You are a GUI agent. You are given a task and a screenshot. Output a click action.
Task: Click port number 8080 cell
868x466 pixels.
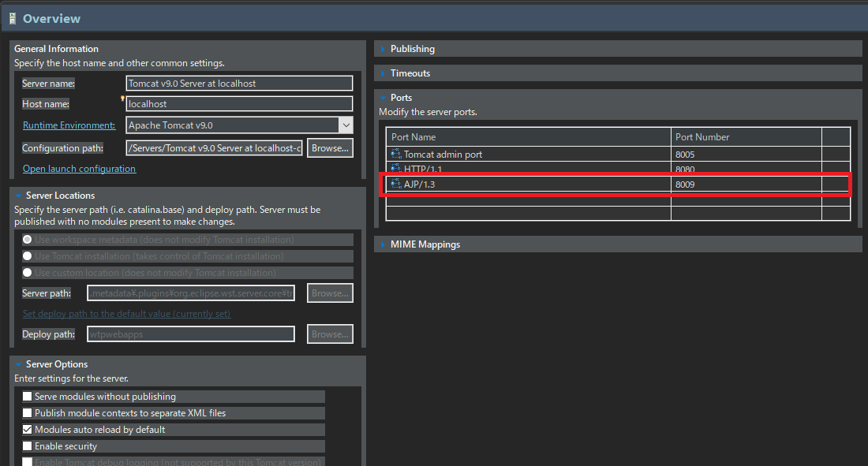[x=746, y=169]
